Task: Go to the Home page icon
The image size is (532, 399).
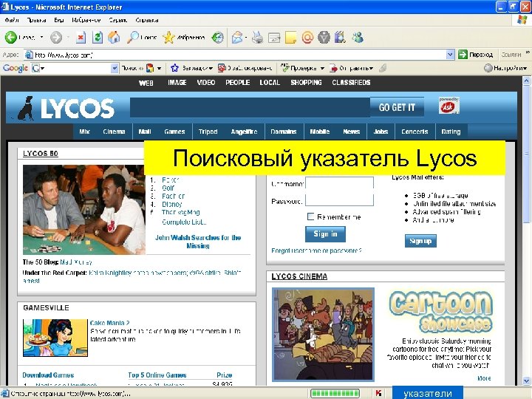Action: [x=114, y=38]
